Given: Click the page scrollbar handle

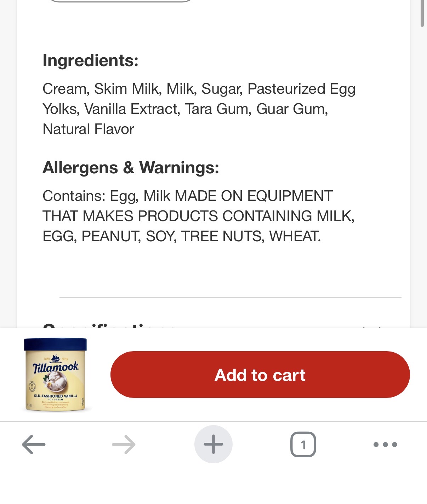Looking at the screenshot, I should click(x=422, y=13).
